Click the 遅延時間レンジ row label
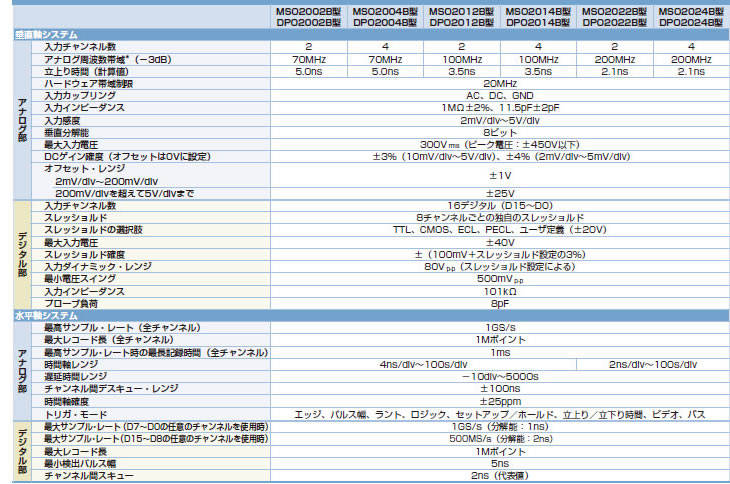The width and height of the screenshot is (730, 484). pos(75,376)
